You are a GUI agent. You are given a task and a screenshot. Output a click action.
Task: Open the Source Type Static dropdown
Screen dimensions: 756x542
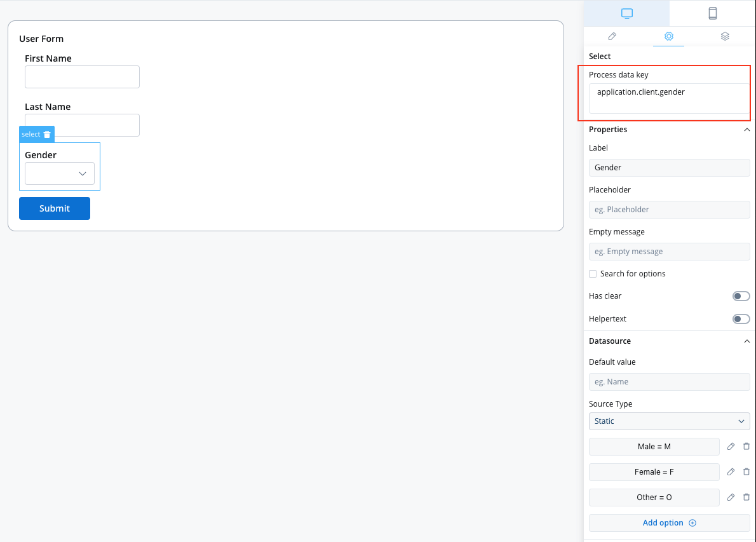(x=669, y=421)
